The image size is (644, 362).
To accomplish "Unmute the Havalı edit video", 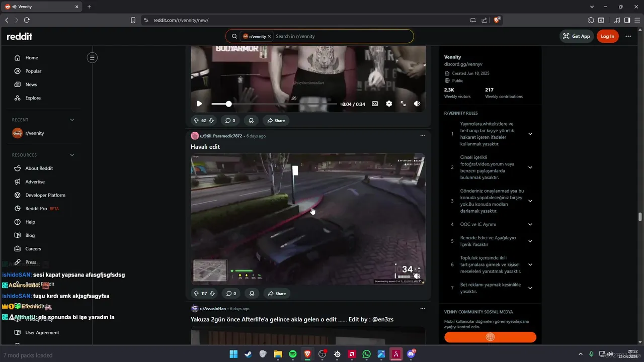I will click(417, 276).
